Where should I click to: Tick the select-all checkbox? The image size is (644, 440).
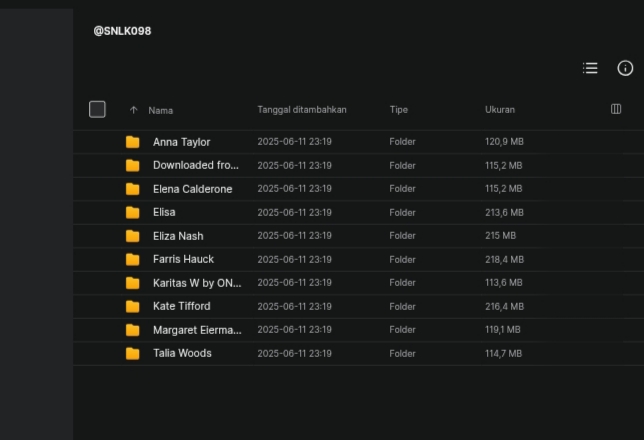pyautogui.click(x=97, y=109)
